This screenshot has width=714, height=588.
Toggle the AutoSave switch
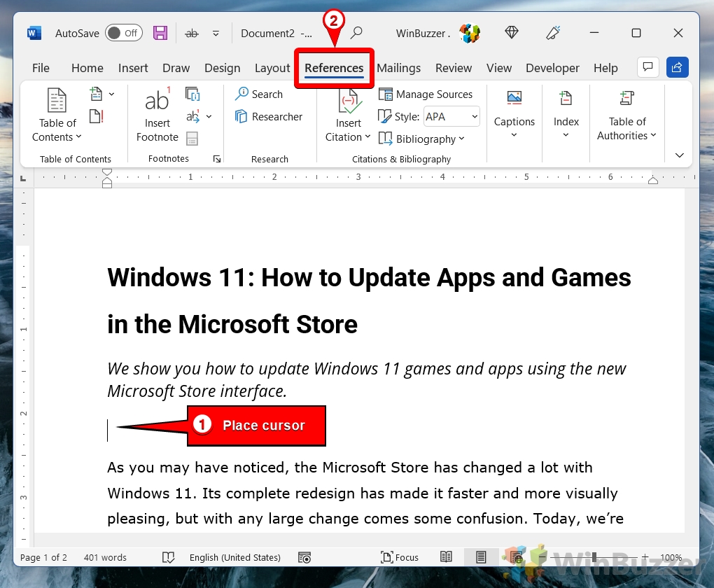point(124,33)
